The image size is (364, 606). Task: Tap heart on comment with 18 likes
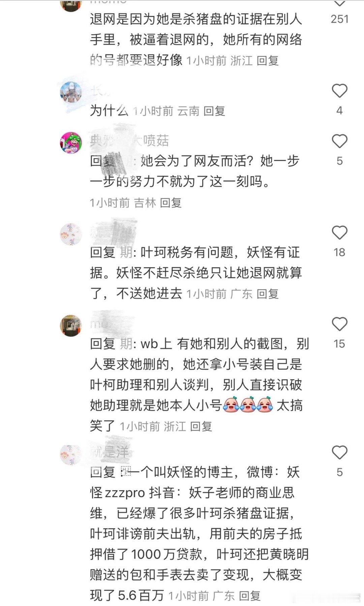coord(339,233)
